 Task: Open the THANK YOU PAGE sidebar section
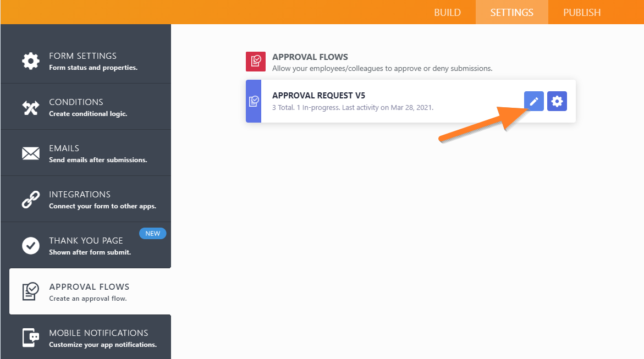click(86, 245)
